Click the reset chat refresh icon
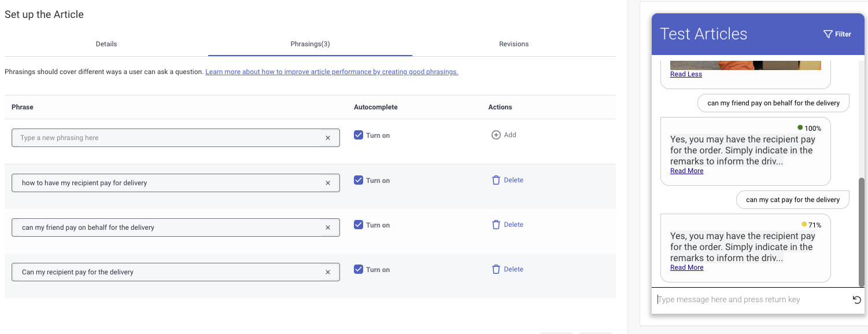This screenshot has width=868, height=334. pyautogui.click(x=857, y=300)
